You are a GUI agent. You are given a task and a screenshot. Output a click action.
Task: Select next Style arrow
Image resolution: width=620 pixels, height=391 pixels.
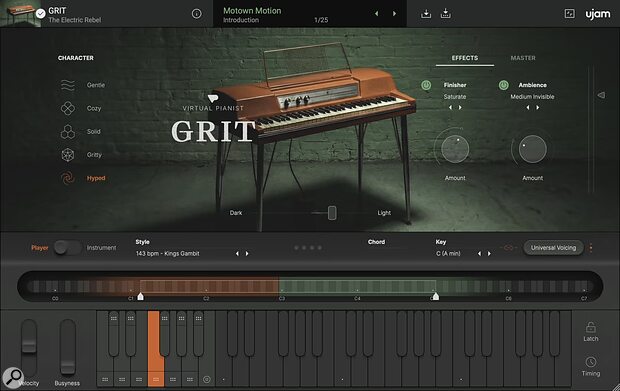point(247,254)
